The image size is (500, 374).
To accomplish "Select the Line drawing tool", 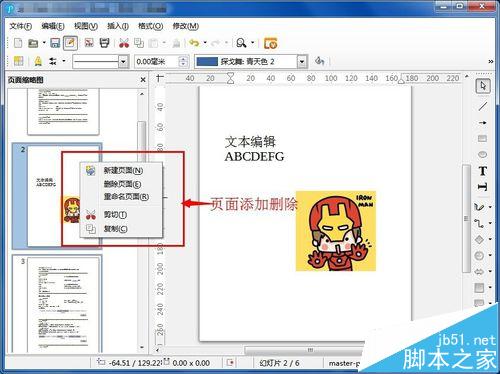I will [483, 106].
